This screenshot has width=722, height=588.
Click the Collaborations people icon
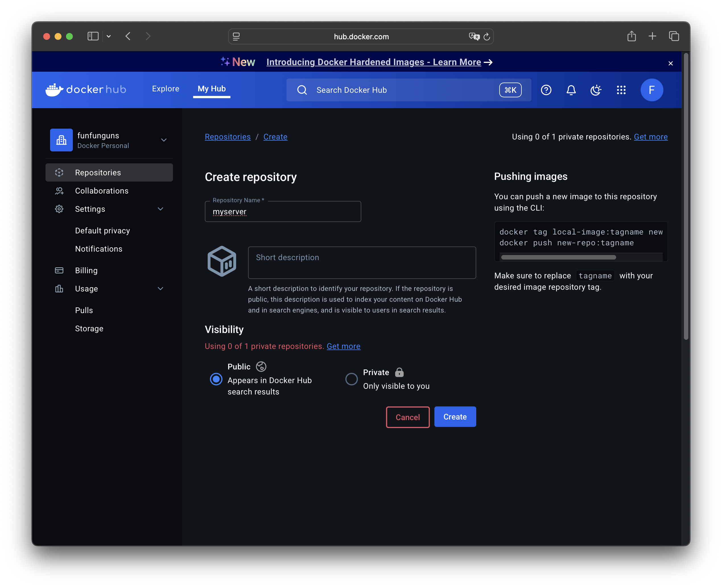click(x=59, y=191)
